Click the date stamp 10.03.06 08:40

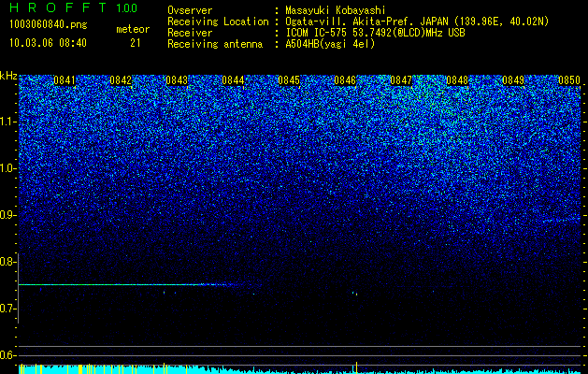coord(49,43)
